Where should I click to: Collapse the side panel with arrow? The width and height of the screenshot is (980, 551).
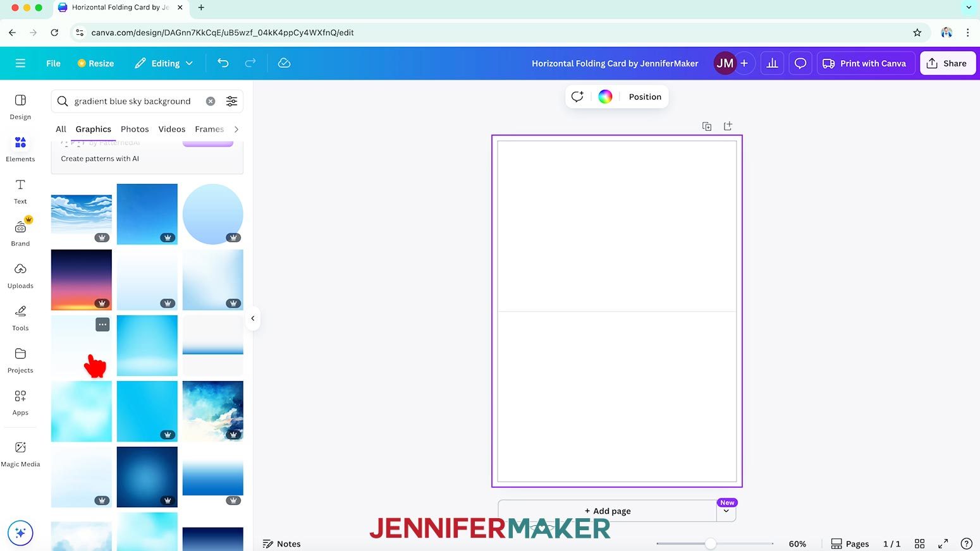pyautogui.click(x=252, y=318)
